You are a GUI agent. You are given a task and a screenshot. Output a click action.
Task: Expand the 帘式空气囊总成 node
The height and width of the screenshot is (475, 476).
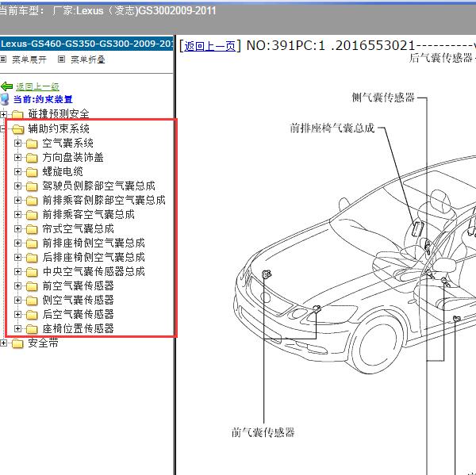(17, 228)
